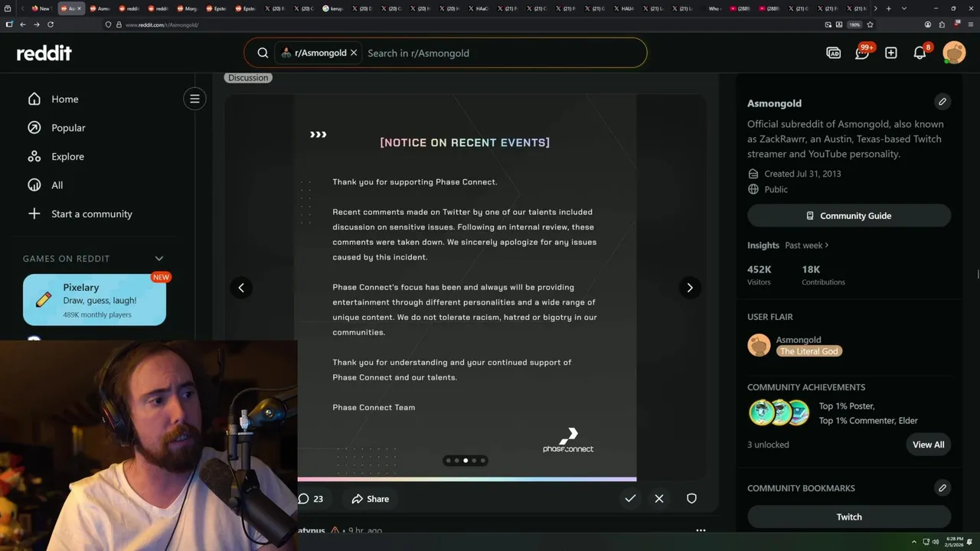The width and height of the screenshot is (980, 551).
Task: Open the moderator shield actions
Action: (691, 499)
